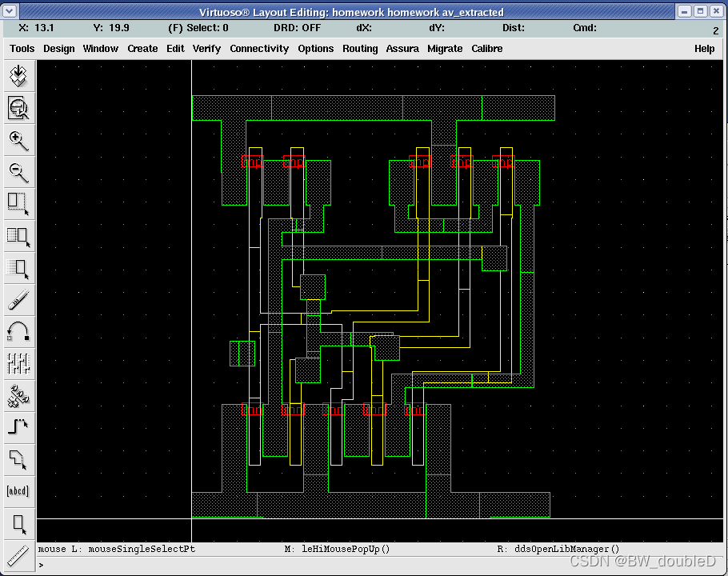Click the Save icon in the toolbar
Screen dimensions: 728x576
(18, 76)
